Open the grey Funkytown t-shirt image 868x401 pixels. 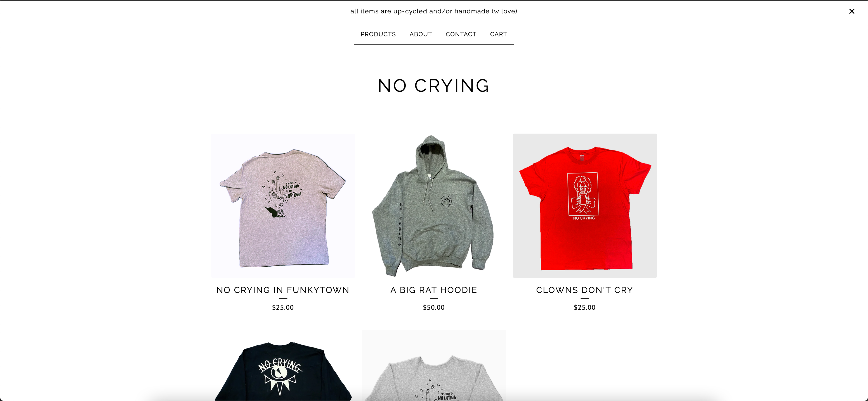click(283, 206)
